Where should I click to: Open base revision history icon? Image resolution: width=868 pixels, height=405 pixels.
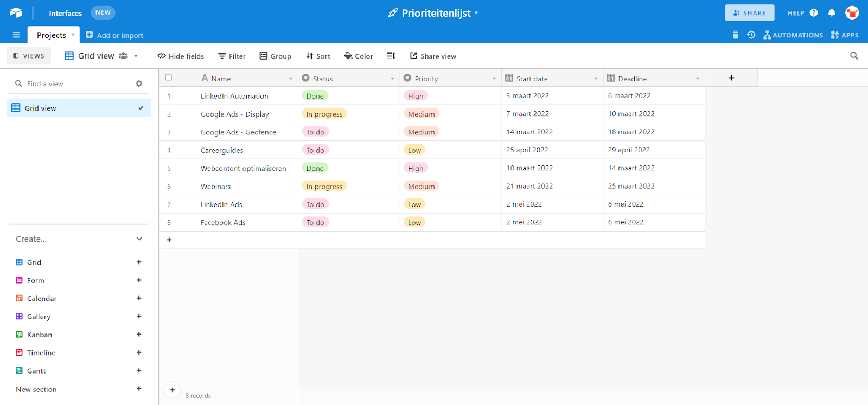(751, 35)
